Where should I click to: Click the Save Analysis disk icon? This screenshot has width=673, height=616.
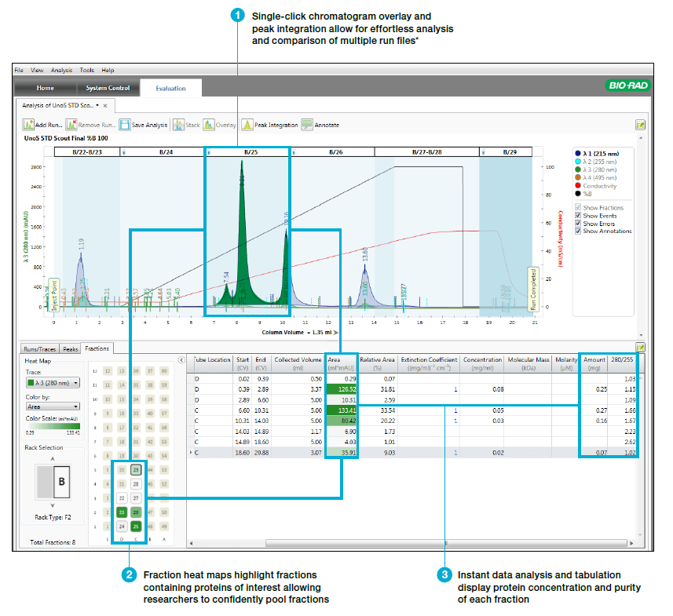[x=125, y=125]
